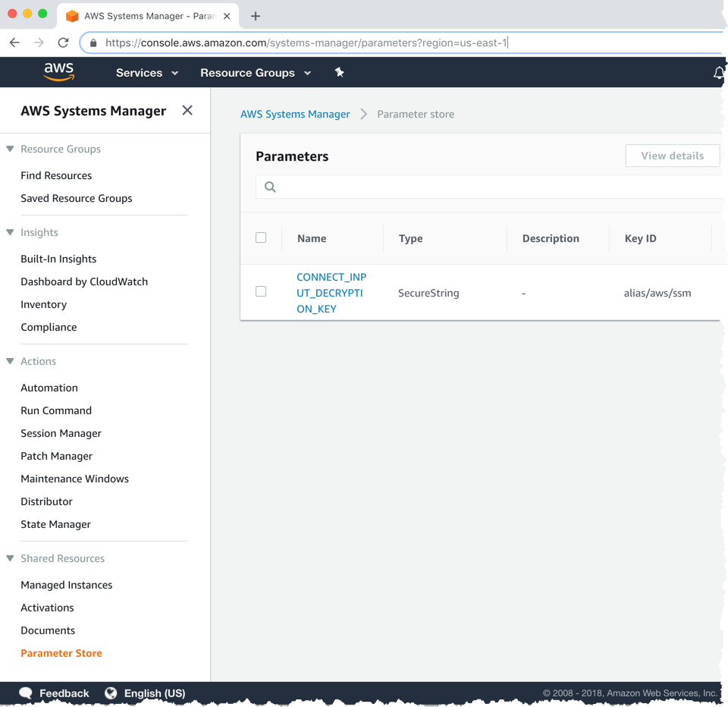Viewport: 728px width, 707px height.
Task: Open a new browser tab with plus
Action: 256,16
